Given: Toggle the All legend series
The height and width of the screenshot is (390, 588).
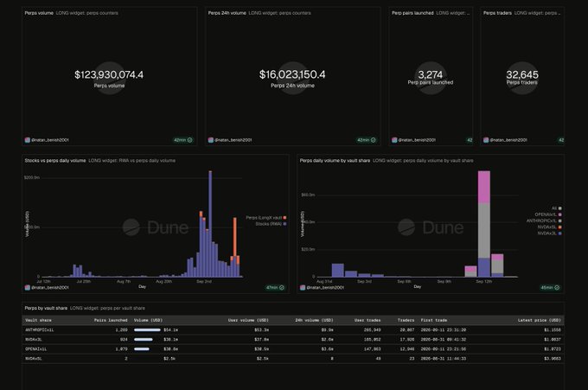Looking at the screenshot, I should 557,208.
